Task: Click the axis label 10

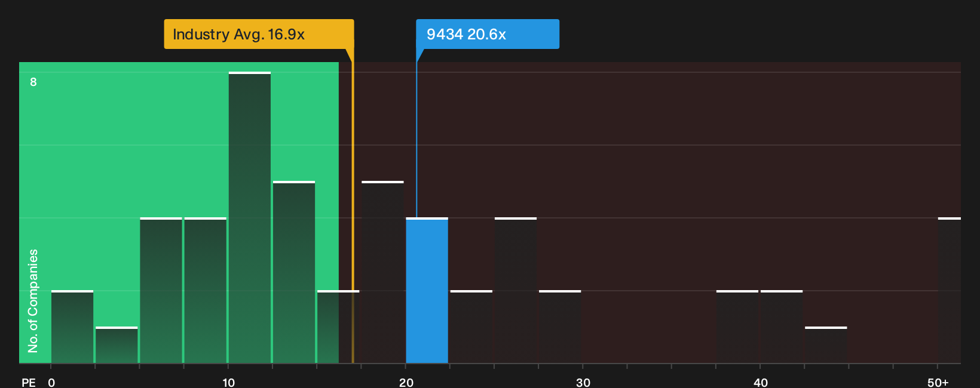Action: (x=228, y=382)
